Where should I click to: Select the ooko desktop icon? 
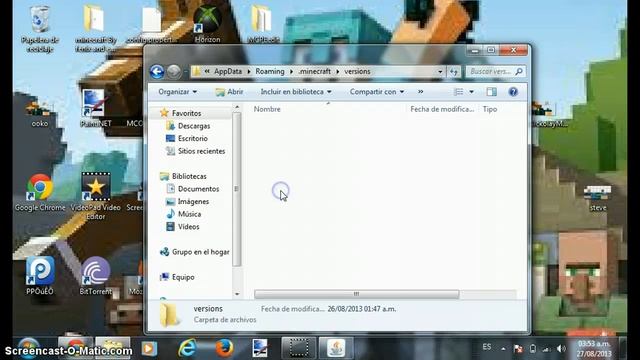(x=40, y=114)
